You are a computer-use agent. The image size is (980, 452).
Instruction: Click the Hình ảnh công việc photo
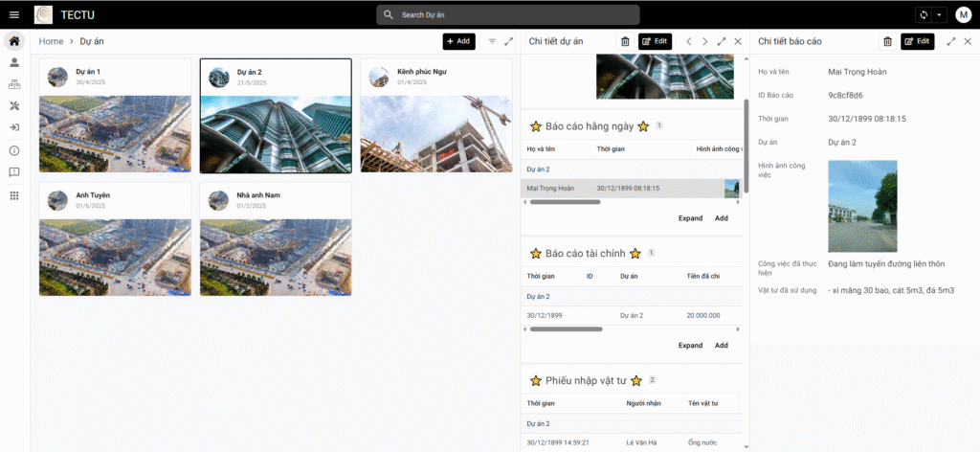[x=862, y=206]
